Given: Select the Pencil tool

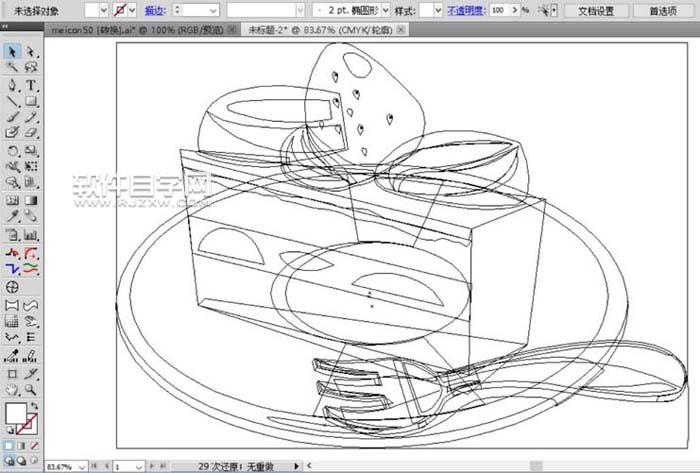Looking at the screenshot, I should pos(30,117).
